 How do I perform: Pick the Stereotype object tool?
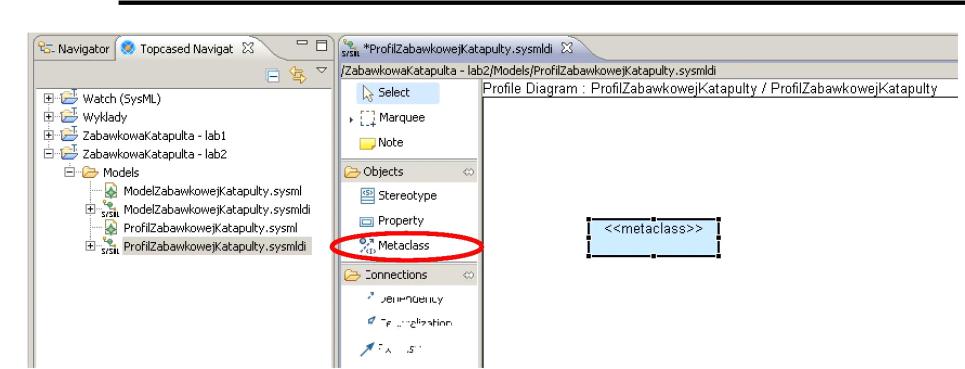pyautogui.click(x=398, y=196)
